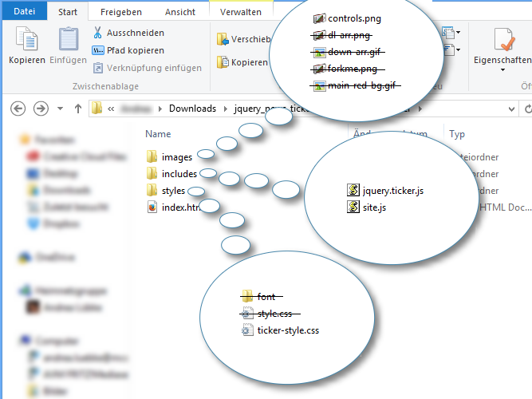Select the site.js file name
The width and height of the screenshot is (532, 399).
coord(374,207)
